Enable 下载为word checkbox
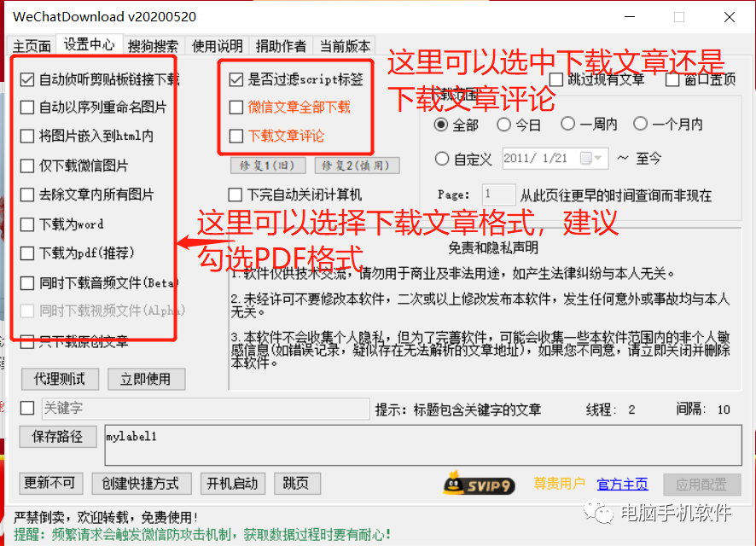Viewport: 756px width, 546px height. pos(27,224)
